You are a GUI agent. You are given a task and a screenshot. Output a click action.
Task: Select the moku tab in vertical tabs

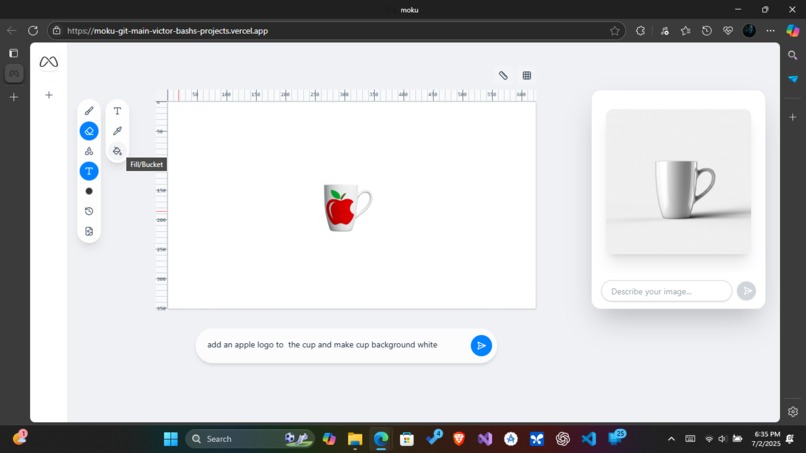point(14,74)
